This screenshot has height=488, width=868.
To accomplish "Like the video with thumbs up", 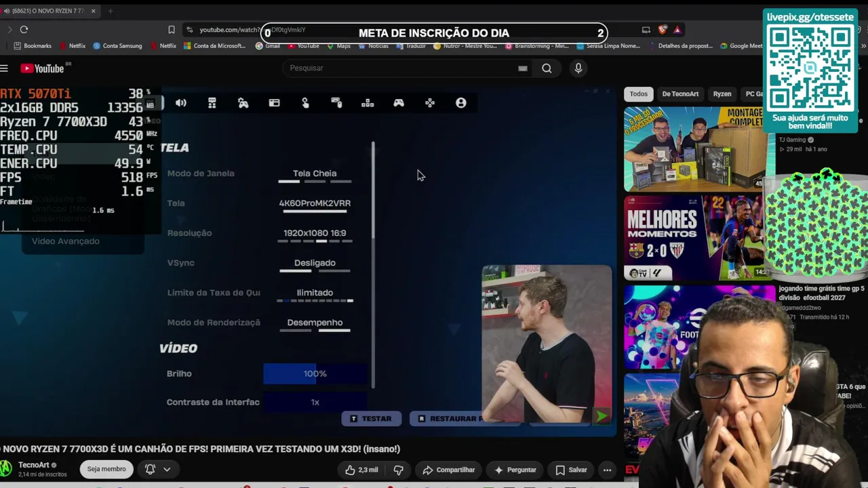I will tap(362, 470).
